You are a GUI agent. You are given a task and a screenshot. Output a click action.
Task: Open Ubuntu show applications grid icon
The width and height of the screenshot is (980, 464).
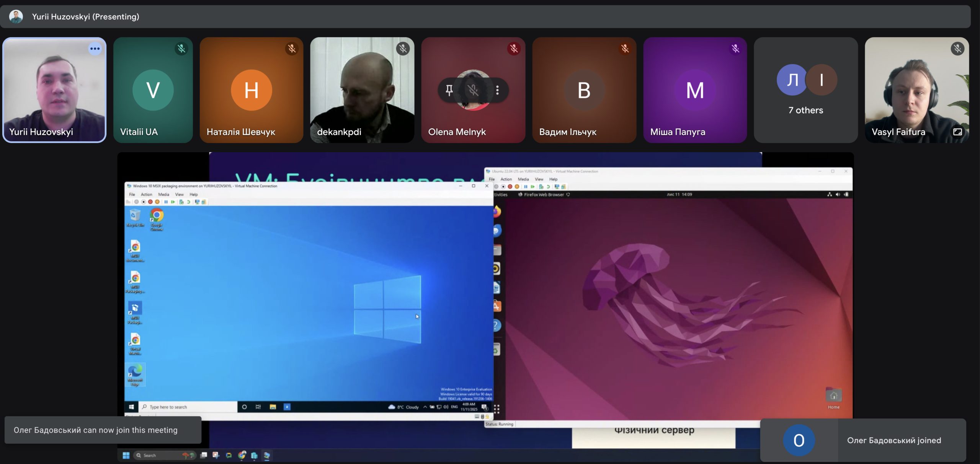pos(497,409)
